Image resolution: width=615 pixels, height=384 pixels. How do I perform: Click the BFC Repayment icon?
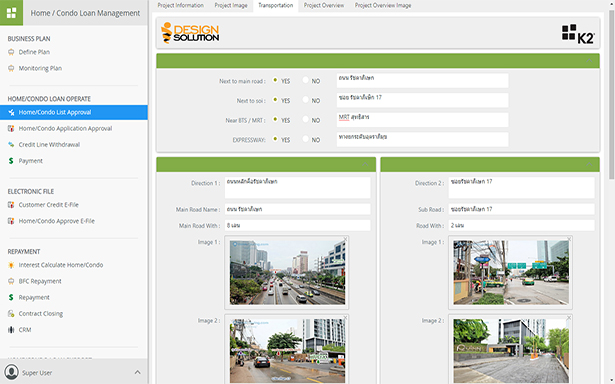coord(11,281)
